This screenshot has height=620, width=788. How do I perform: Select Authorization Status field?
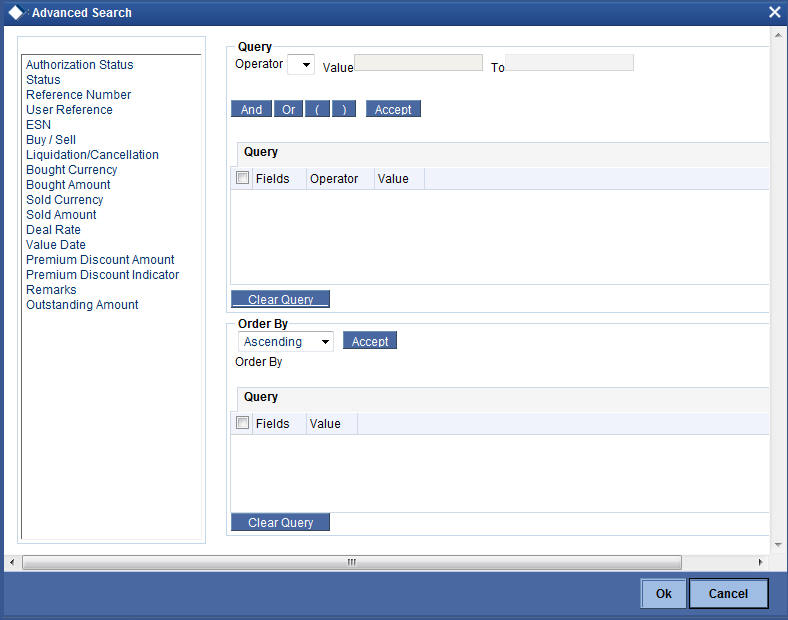point(79,65)
